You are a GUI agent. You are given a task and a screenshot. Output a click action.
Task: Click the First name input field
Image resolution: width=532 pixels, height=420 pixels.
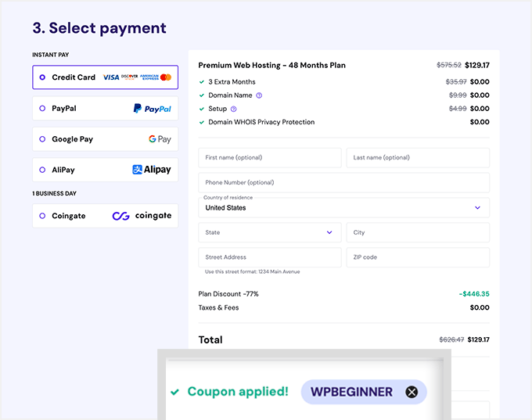point(269,157)
